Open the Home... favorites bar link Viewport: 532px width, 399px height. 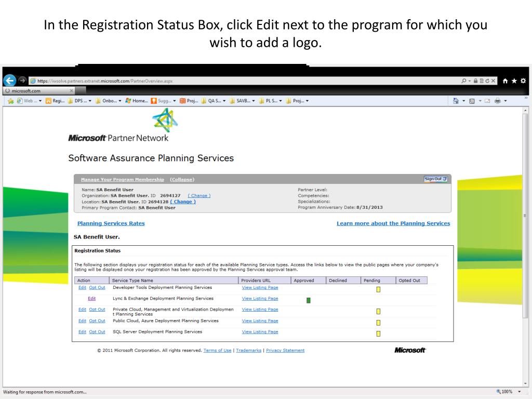(137, 101)
